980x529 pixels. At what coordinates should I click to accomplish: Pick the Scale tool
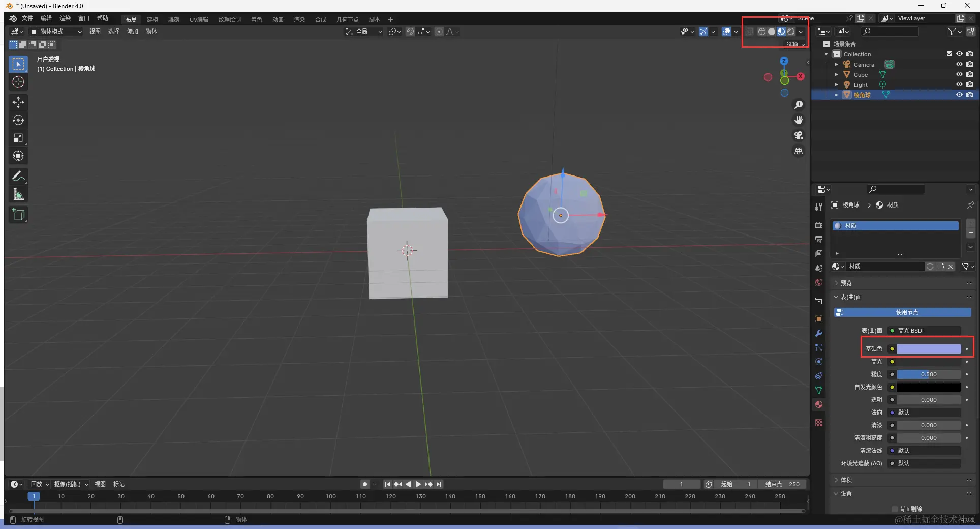click(x=18, y=138)
